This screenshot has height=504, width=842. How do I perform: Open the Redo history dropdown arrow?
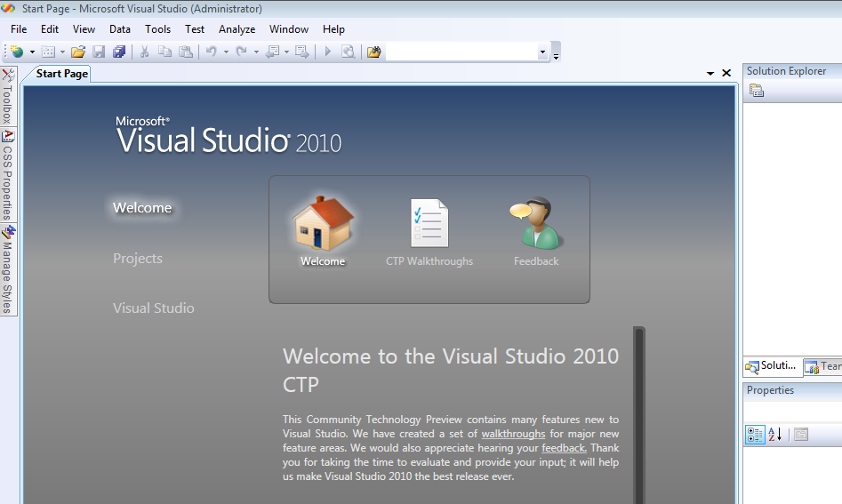tap(256, 52)
